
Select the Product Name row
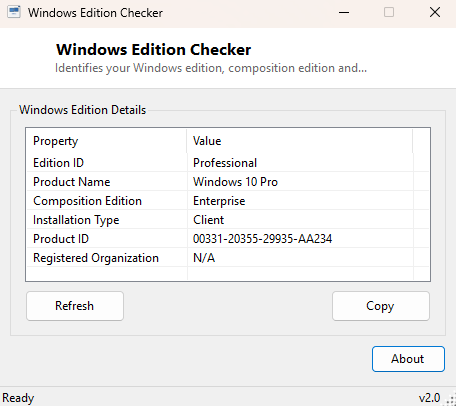pyautogui.click(x=228, y=182)
